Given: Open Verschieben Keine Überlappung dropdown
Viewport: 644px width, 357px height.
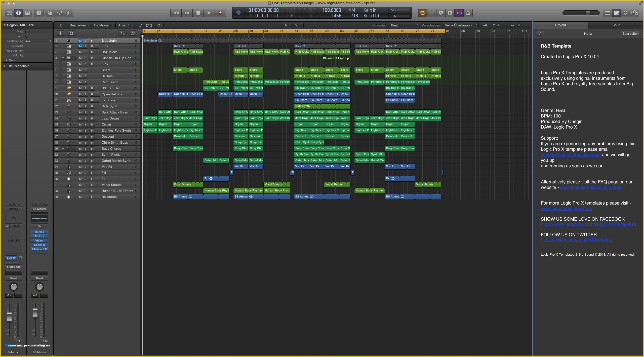Looking at the screenshot, I should click(x=460, y=25).
